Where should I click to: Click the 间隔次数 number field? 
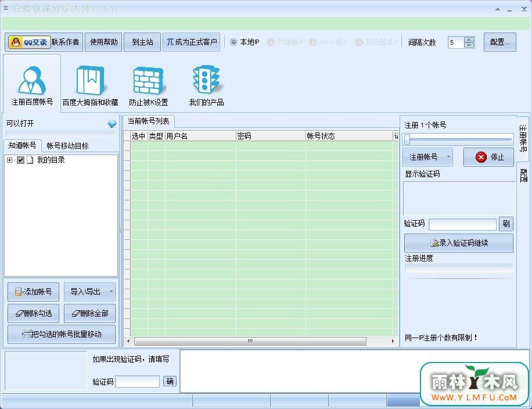456,42
